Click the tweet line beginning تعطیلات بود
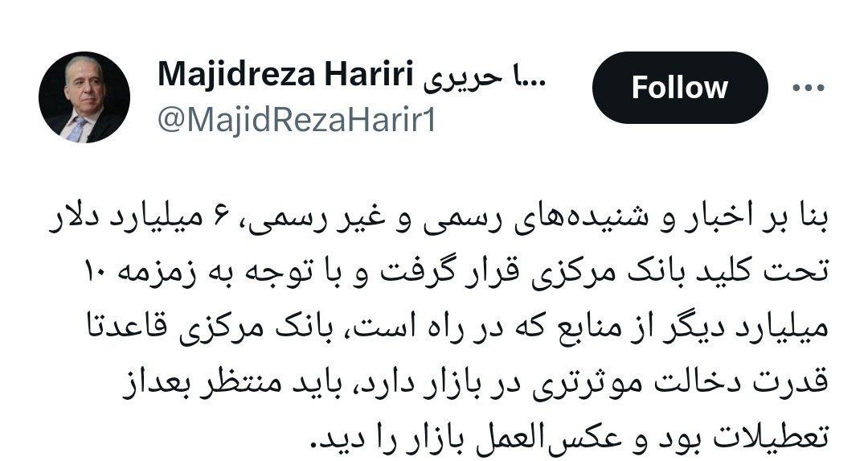868x461 pixels. pyautogui.click(x=569, y=437)
